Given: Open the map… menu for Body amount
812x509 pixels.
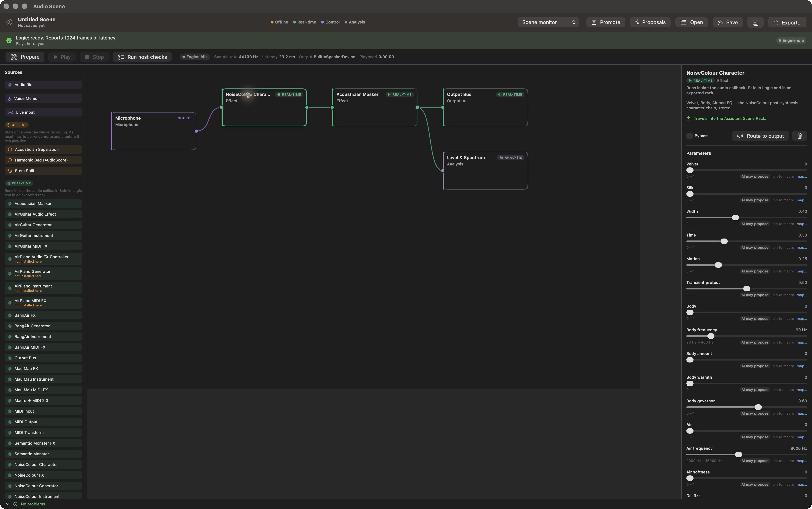Looking at the screenshot, I should coord(802,366).
